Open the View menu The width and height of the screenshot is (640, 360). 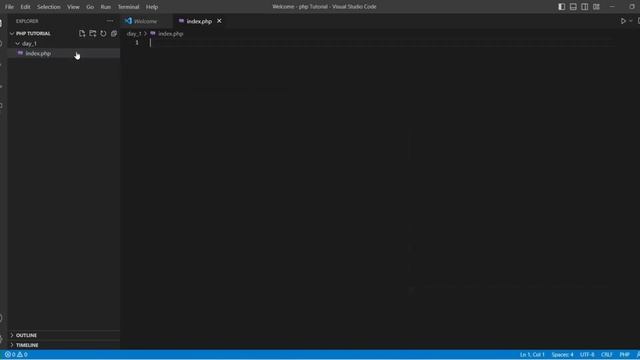pos(73,7)
